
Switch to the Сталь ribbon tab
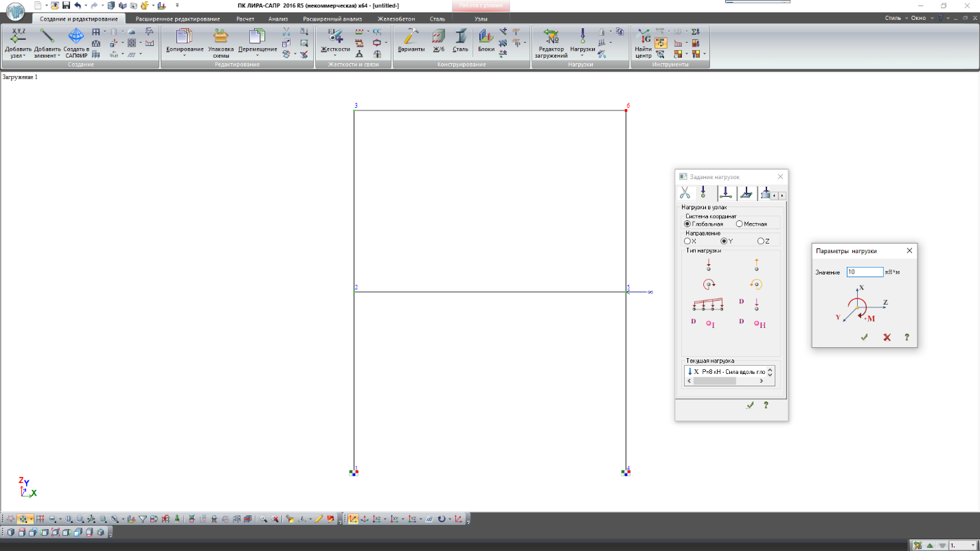pyautogui.click(x=437, y=19)
